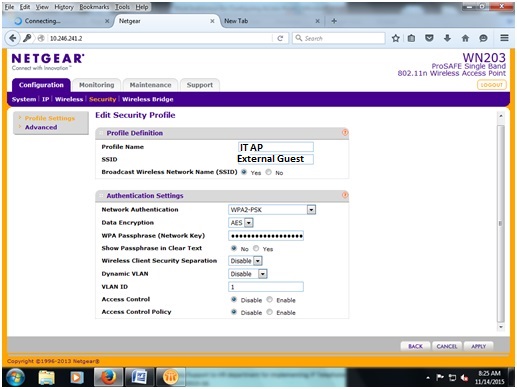Click the volume tray icon
Screen dimensions: 517x389
(x=464, y=378)
